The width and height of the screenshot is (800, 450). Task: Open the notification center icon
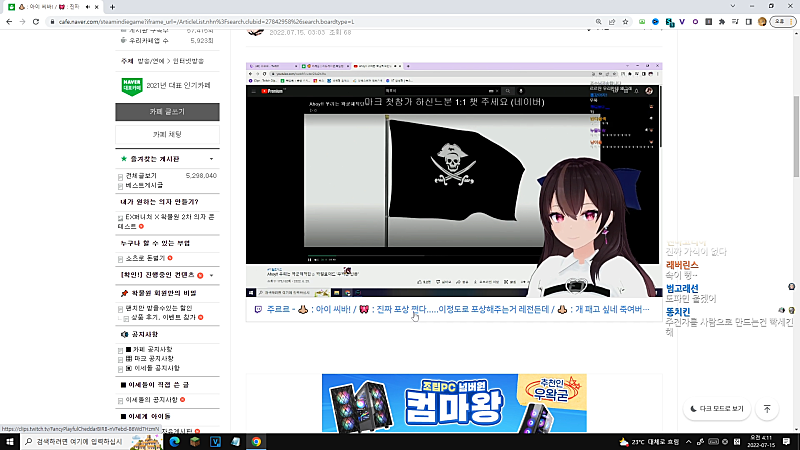(787, 442)
